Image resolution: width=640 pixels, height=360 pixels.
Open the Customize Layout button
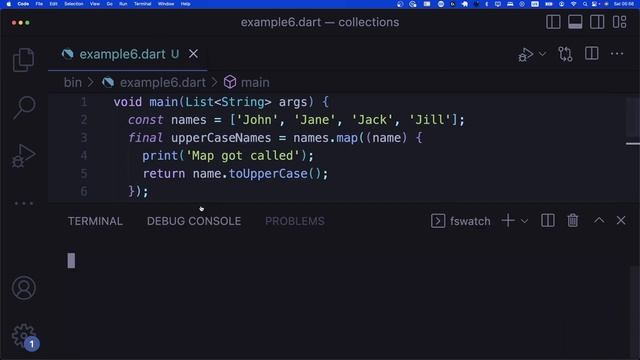[x=619, y=22]
